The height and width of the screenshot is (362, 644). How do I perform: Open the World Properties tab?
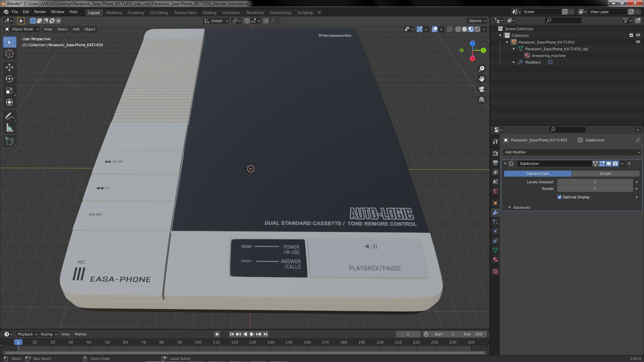(495, 191)
